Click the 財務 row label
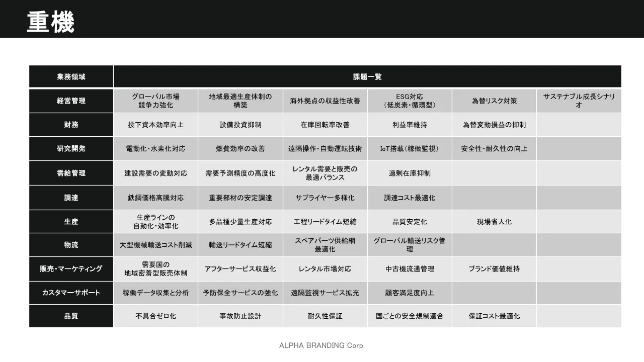The height and width of the screenshot is (362, 644). [x=71, y=125]
